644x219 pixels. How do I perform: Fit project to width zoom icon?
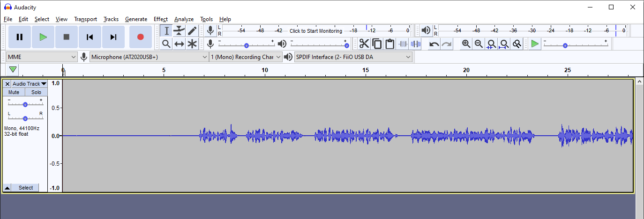[x=504, y=44]
